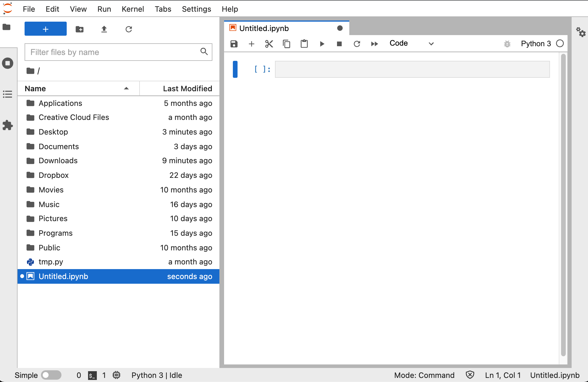Screen dimensions: 588x382
Task: Interrupt the kernel with the stop icon
Action: pos(339,44)
